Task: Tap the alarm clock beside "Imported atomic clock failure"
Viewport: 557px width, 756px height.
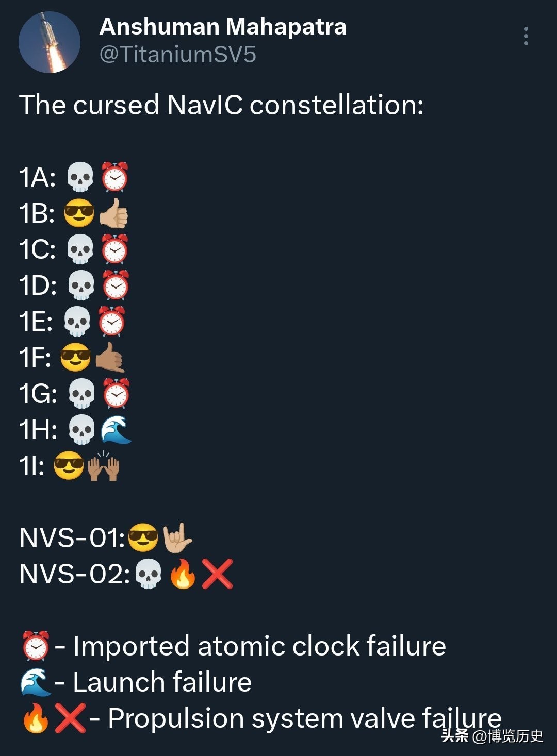Action: pyautogui.click(x=36, y=646)
